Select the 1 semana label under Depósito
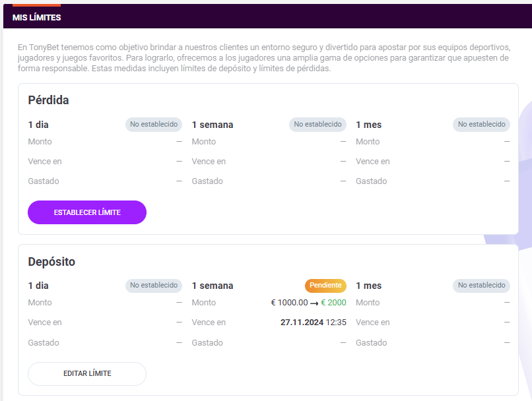This screenshot has height=401, width=532. pos(213,286)
